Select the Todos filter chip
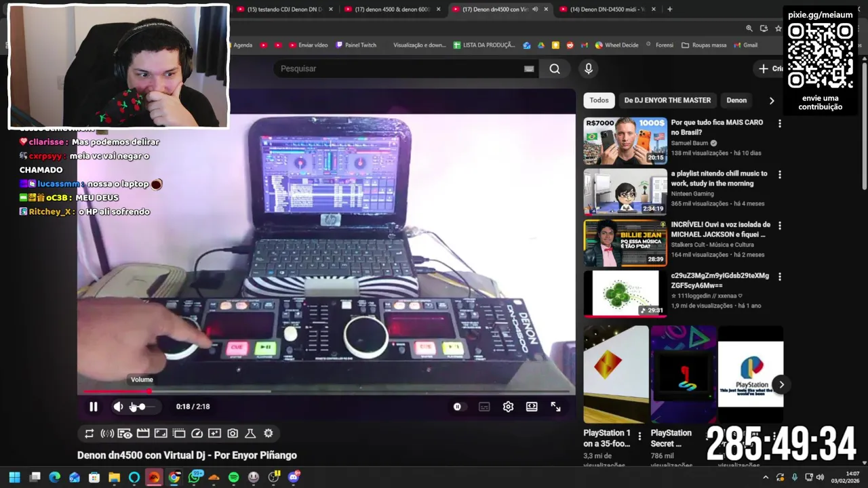Image resolution: width=868 pixels, height=488 pixels. pos(599,100)
